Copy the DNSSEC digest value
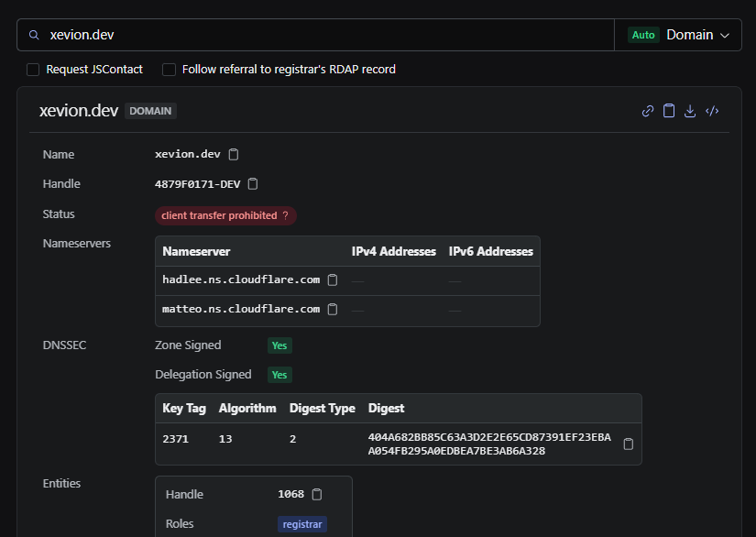The image size is (756, 537). pos(628,444)
